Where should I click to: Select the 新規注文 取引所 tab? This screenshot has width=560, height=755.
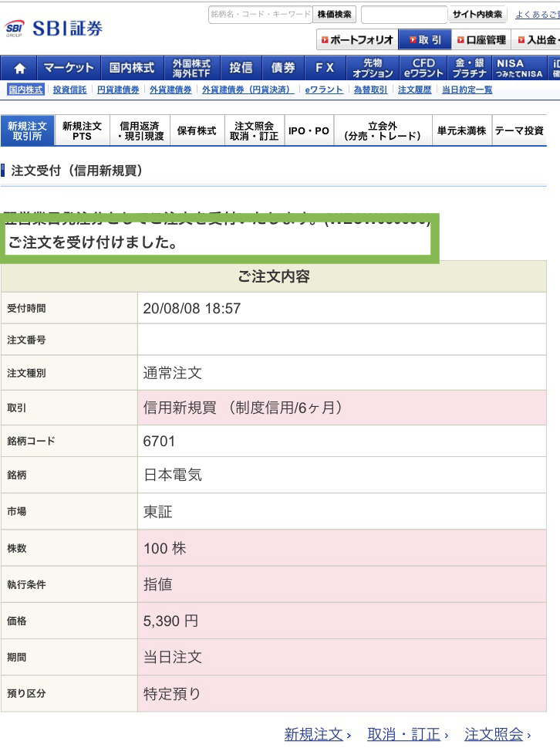click(28, 130)
